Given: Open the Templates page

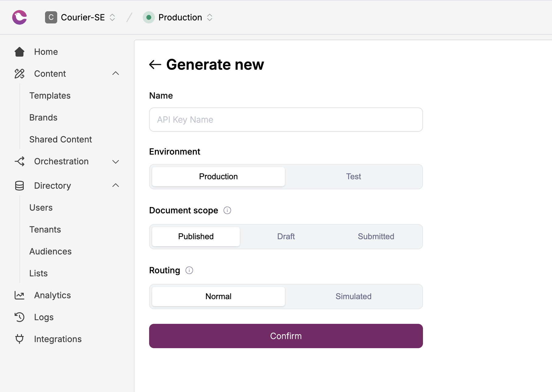Looking at the screenshot, I should click(50, 96).
